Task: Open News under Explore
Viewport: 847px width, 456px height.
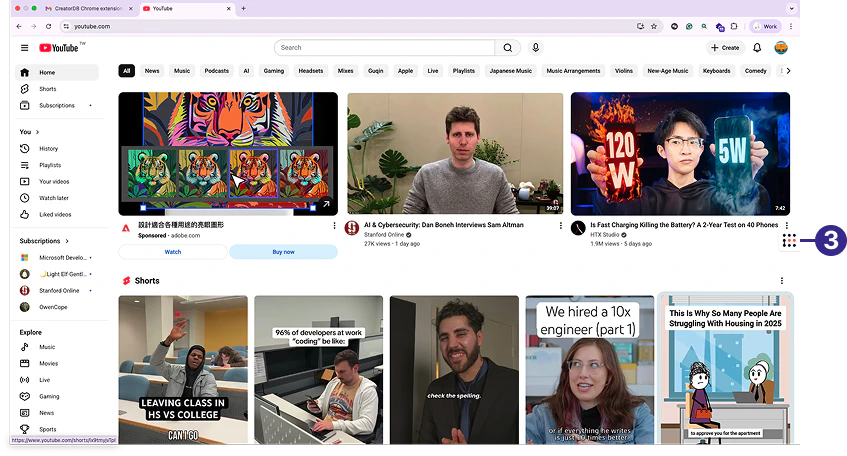Action: point(56,413)
